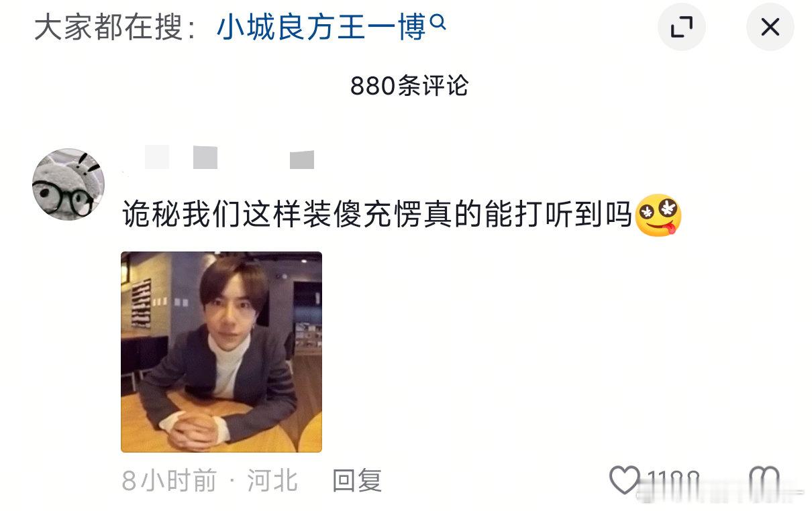
Task: Click the money-eyes emoji in the comment
Action: coord(658,215)
